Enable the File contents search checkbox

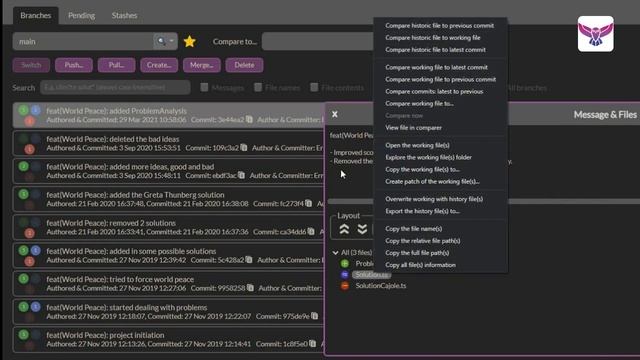pos(314,87)
